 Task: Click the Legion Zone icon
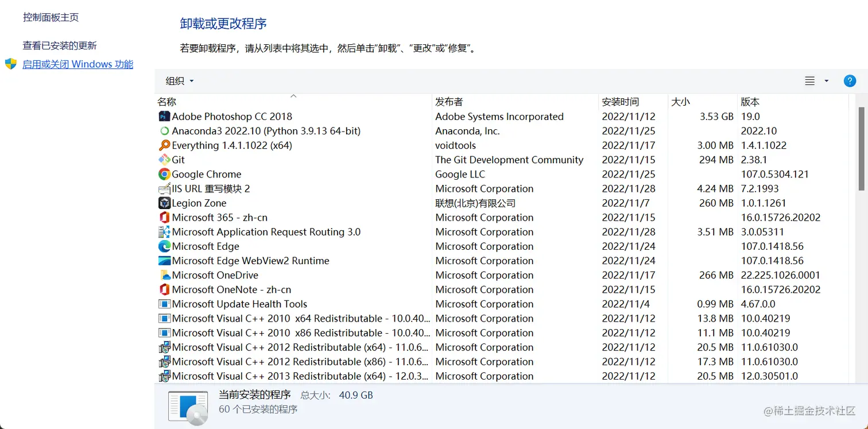tap(164, 203)
